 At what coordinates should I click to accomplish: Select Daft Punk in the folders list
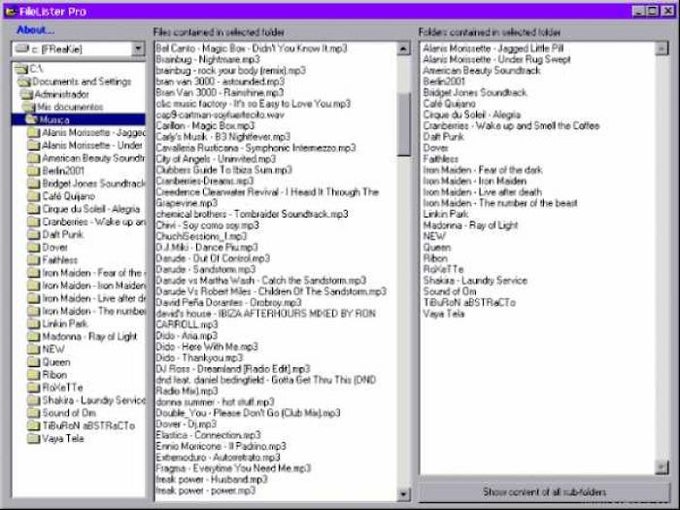coord(443,137)
